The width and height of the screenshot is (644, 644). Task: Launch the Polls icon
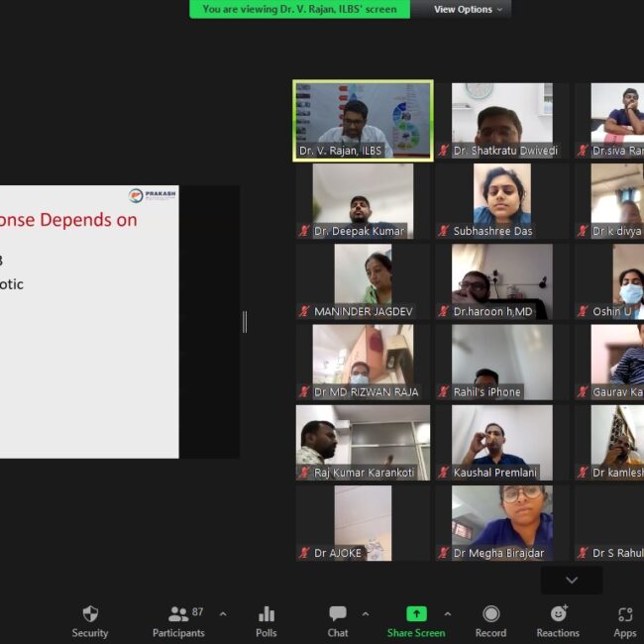[x=266, y=614]
